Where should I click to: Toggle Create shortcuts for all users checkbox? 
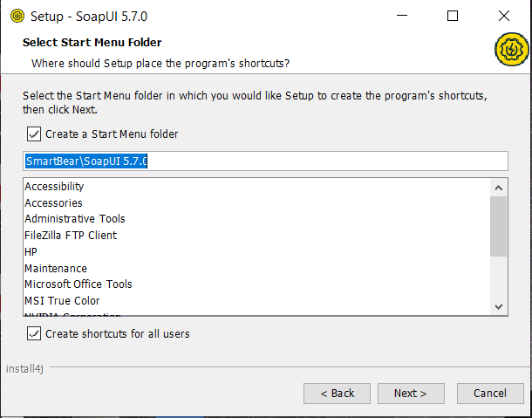[x=34, y=333]
